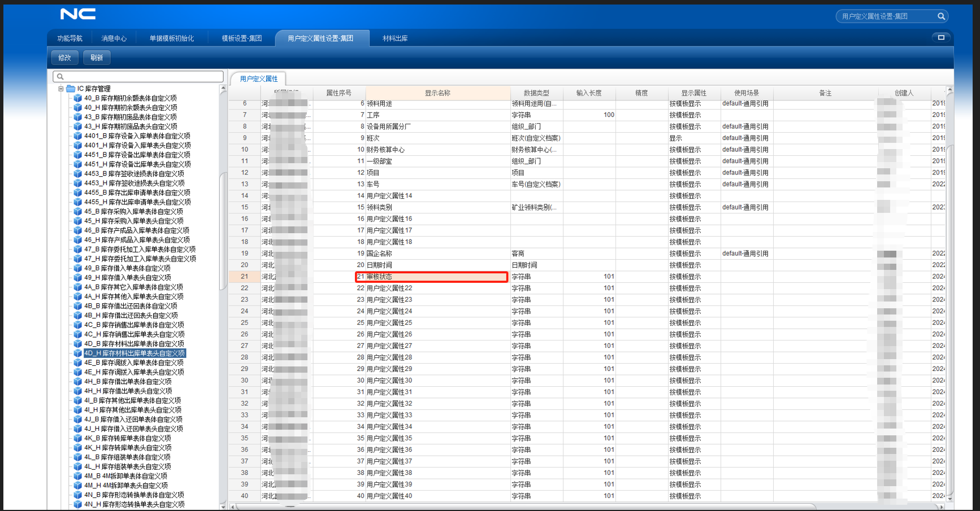Switch to the 消息中心 tab
Screen dimensions: 980x511
(x=114, y=38)
